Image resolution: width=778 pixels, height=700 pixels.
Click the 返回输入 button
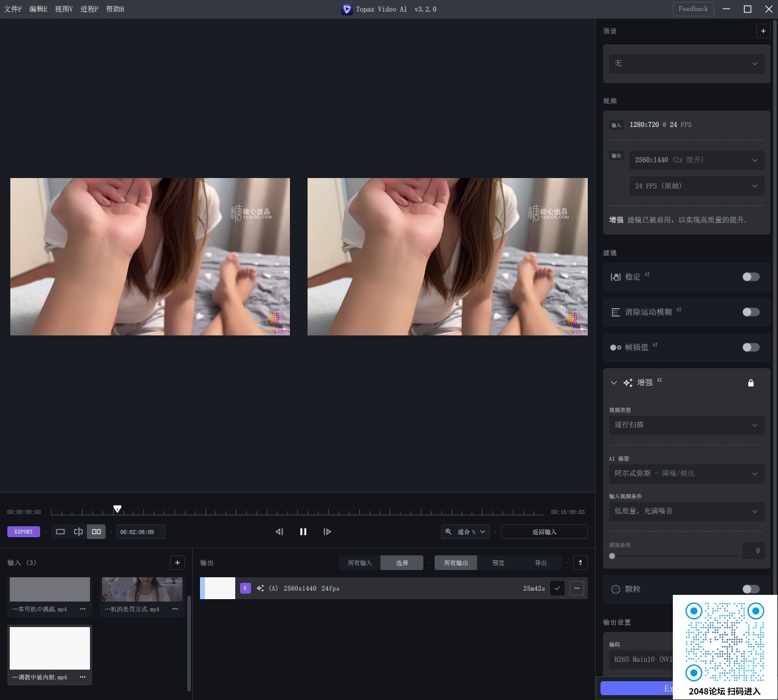544,532
